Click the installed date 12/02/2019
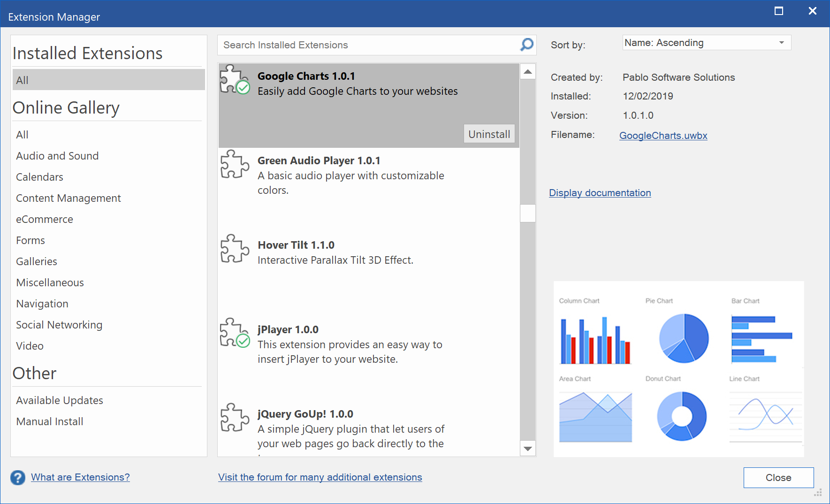The width and height of the screenshot is (830, 504). pos(648,96)
